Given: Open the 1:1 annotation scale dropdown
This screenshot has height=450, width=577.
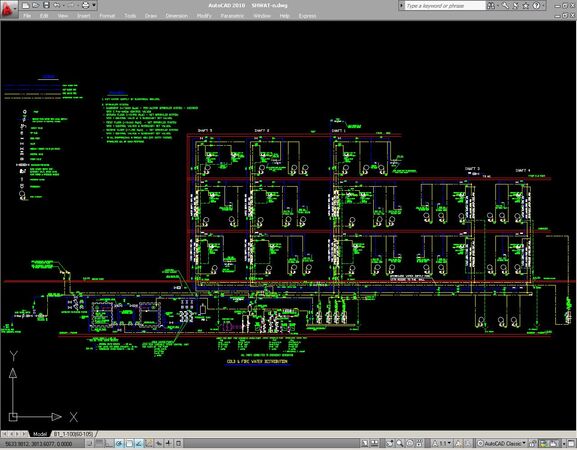Looking at the screenshot, I should (x=442, y=444).
